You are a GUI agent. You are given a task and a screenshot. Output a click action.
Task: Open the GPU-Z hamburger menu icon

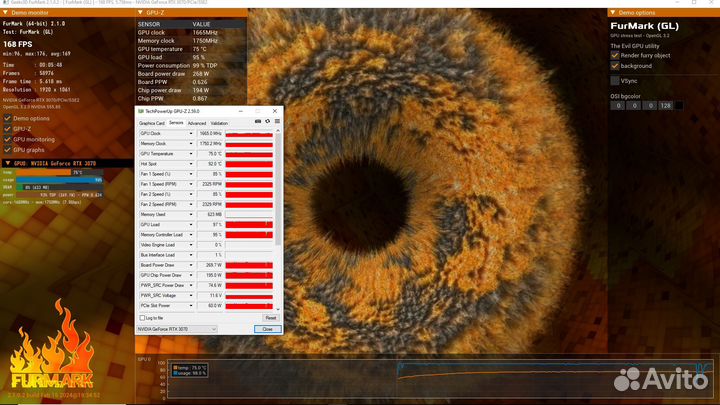tap(277, 122)
